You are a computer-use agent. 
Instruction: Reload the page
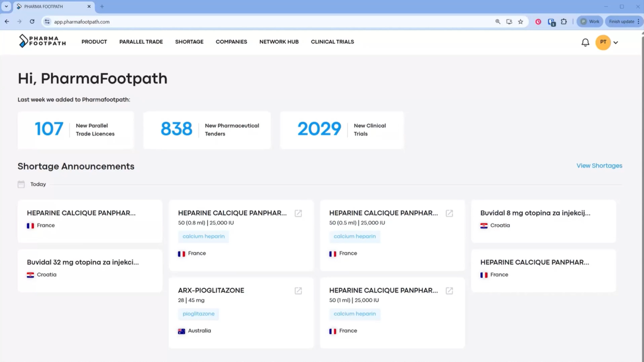click(x=32, y=22)
